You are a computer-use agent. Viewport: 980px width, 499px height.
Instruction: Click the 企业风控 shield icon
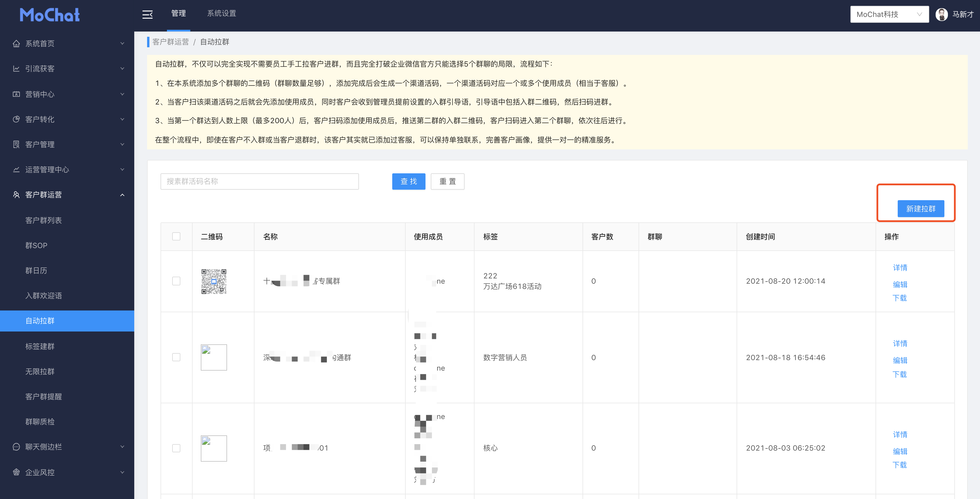(x=16, y=472)
